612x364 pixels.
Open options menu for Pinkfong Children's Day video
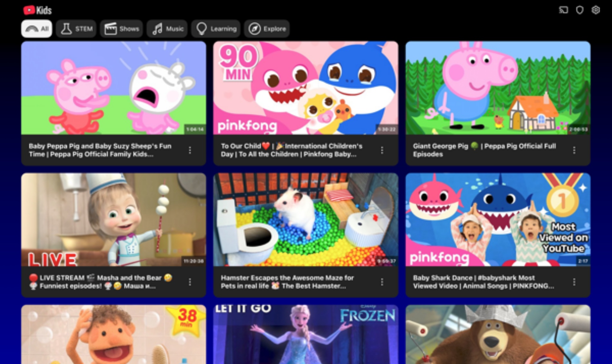pyautogui.click(x=382, y=150)
